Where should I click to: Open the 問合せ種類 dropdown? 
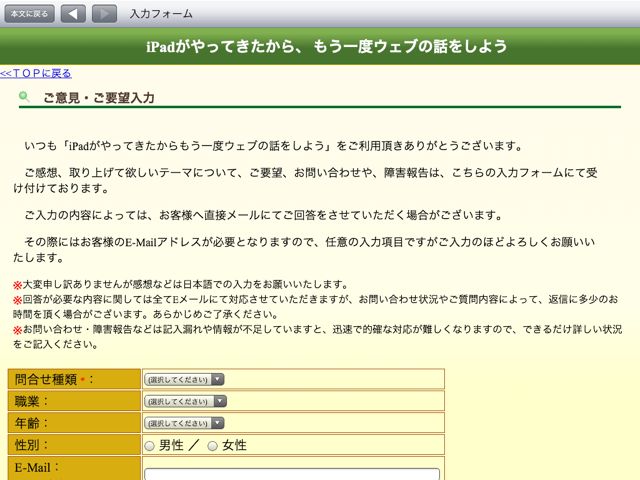pyautogui.click(x=184, y=380)
